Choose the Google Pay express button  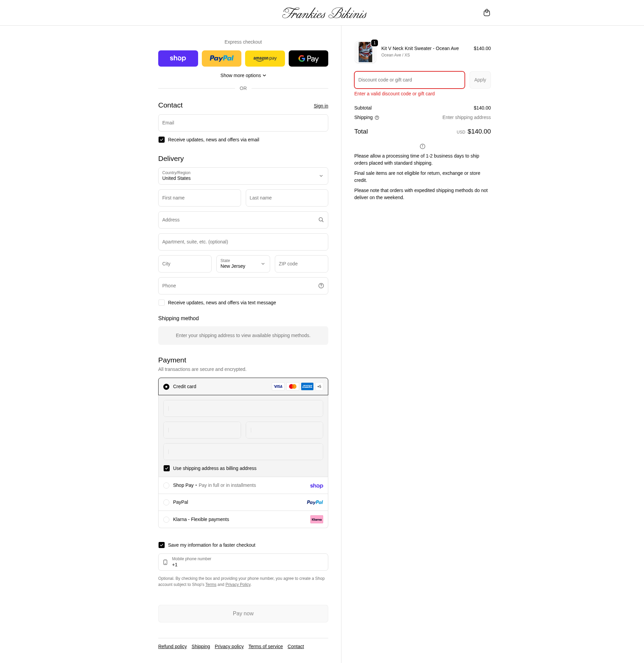pos(308,58)
